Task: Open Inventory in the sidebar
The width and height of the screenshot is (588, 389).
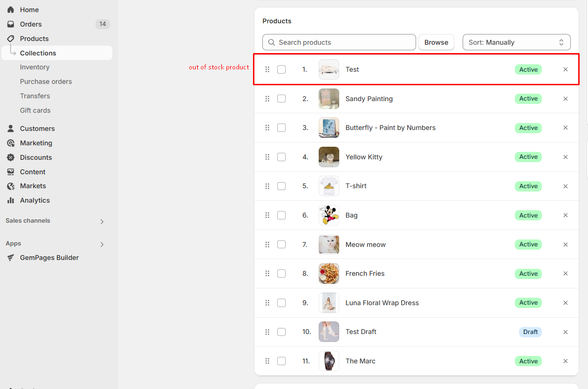Action: point(34,67)
